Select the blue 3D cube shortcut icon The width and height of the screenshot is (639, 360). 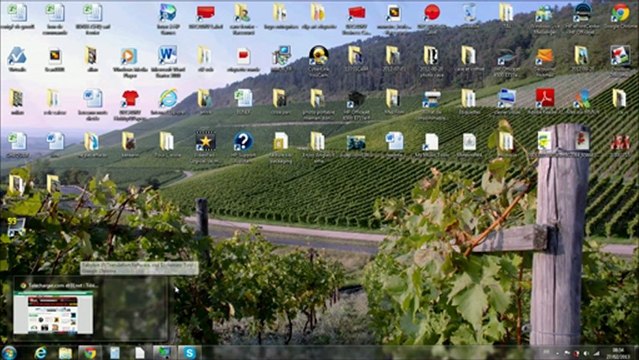pos(167,13)
